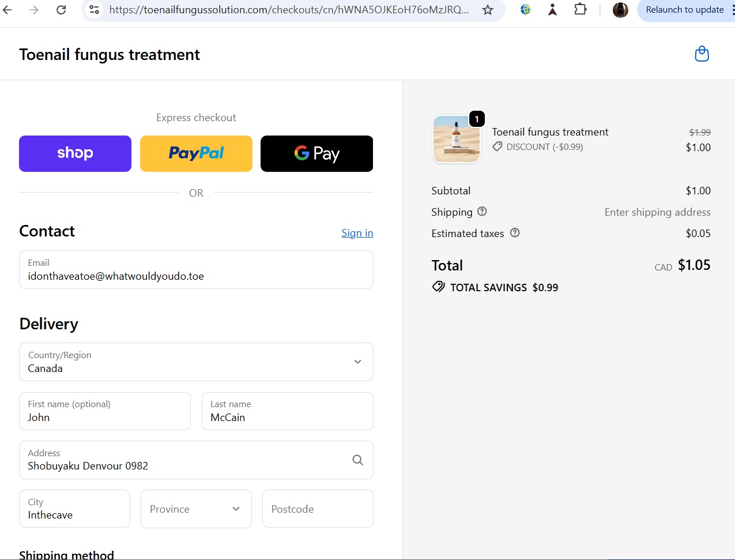
Task: Choose PayPal express checkout
Action: (196, 153)
